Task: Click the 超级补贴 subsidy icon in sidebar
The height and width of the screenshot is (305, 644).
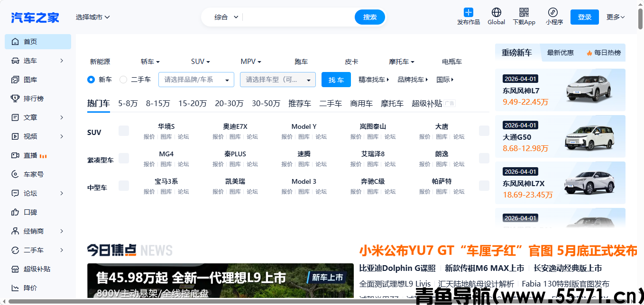Action: click(15, 269)
